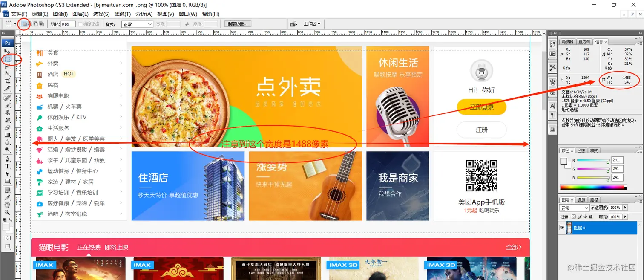Open the 不透明度 opacity slider arrow

point(625,208)
